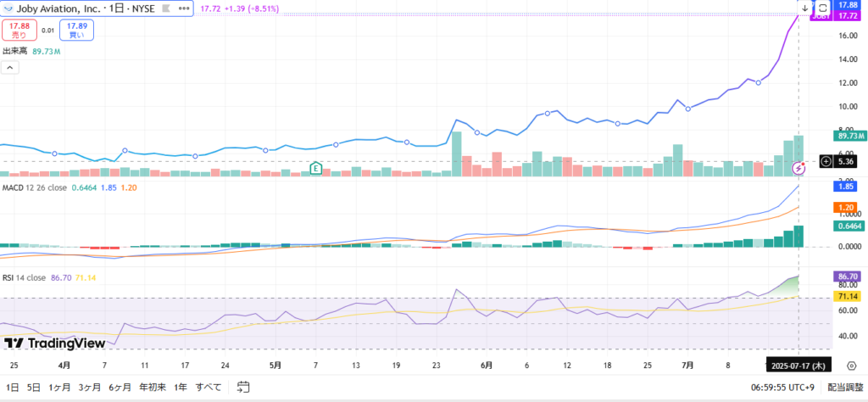Click the 86.70 RSI axis label
The height and width of the screenshot is (402, 868).
tap(848, 276)
